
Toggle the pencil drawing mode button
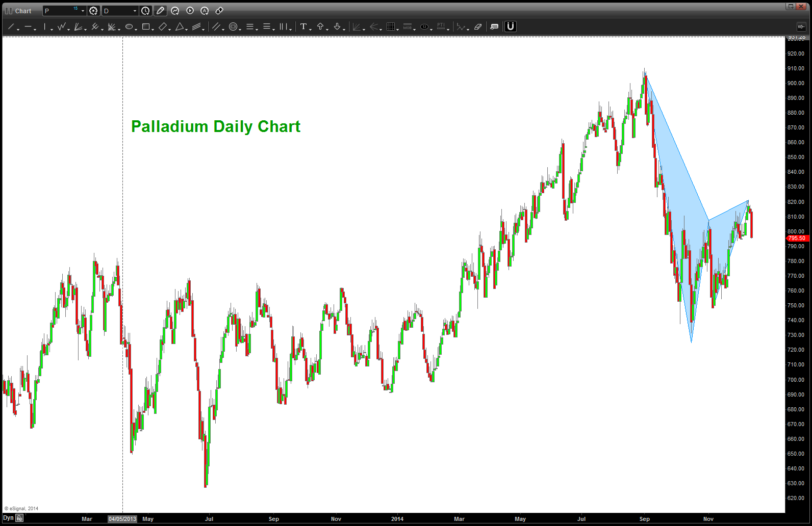coord(160,11)
